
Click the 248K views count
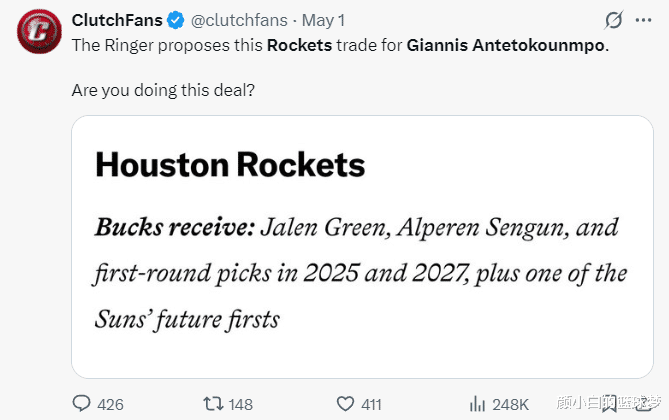(511, 404)
